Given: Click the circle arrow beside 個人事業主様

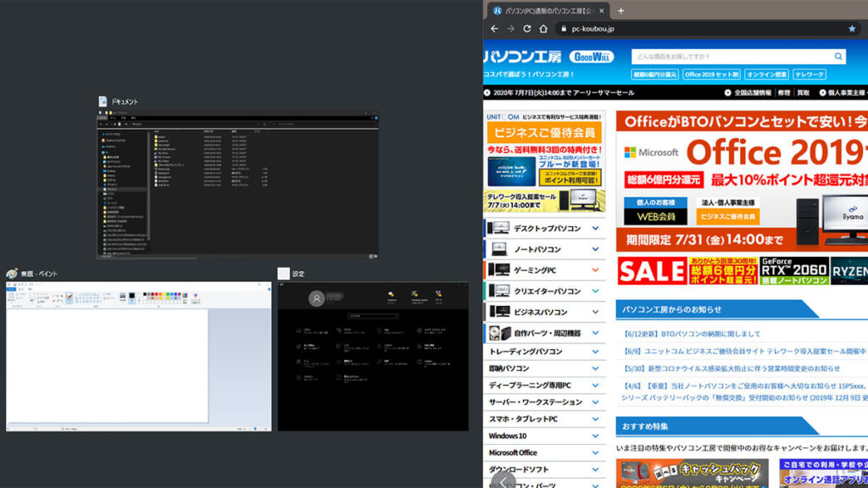Looking at the screenshot, I should (822, 92).
